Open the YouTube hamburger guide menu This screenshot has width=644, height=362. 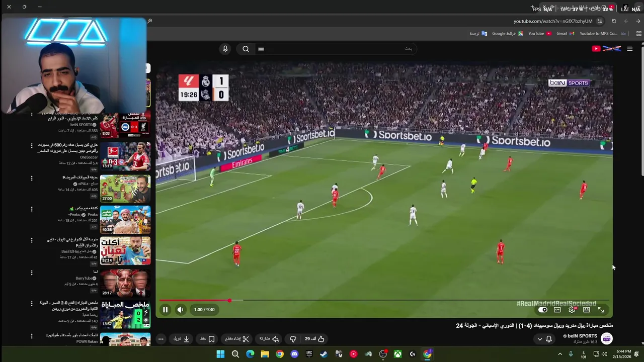[629, 49]
